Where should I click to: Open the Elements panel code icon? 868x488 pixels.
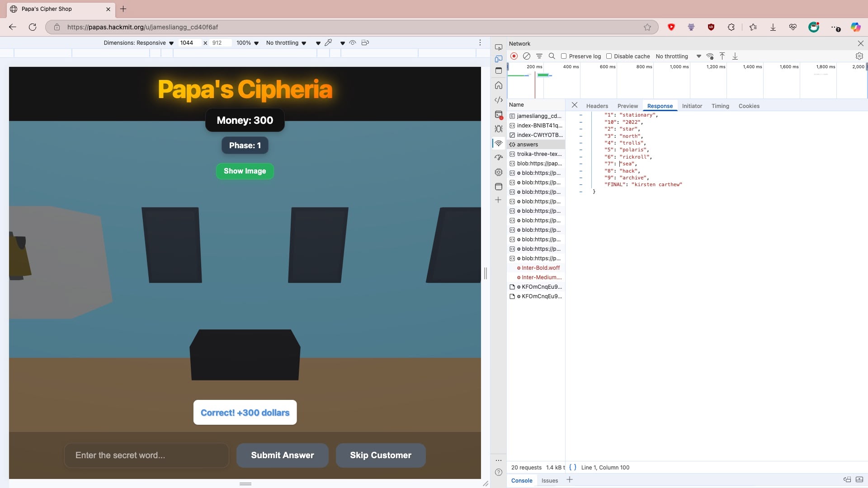coord(499,100)
